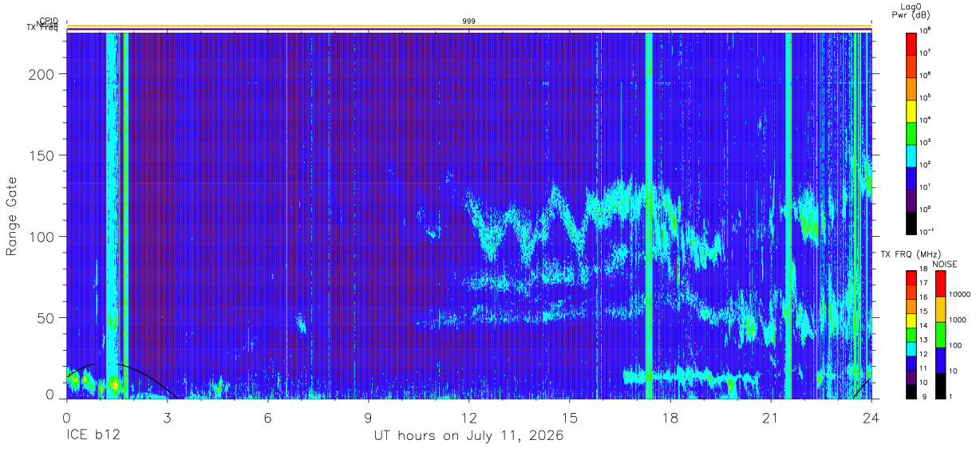Viewport: 980px width, 452px height.
Task: Click the yellow segment of the TX FRQ colorbar
Action: pyautogui.click(x=911, y=320)
